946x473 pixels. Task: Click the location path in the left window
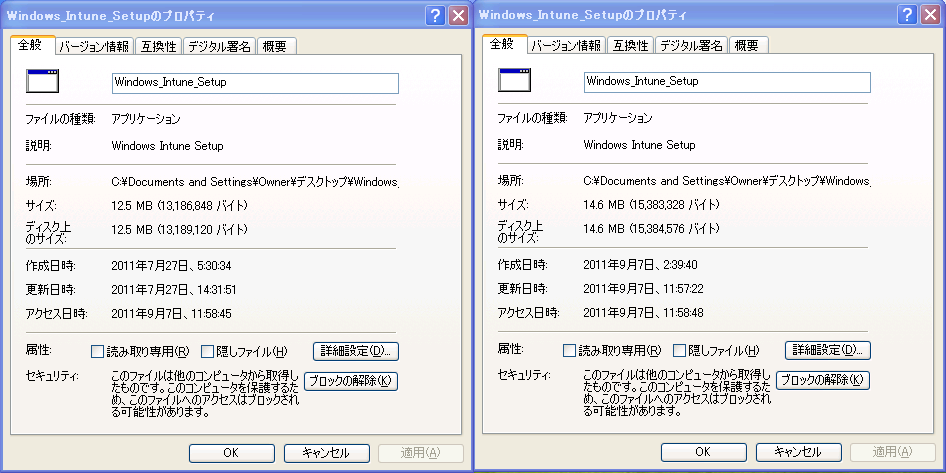click(x=255, y=182)
